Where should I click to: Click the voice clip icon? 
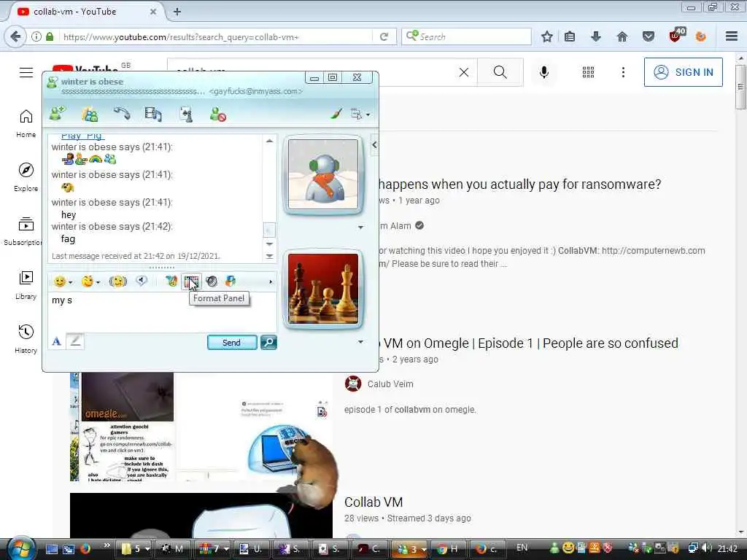point(142,281)
